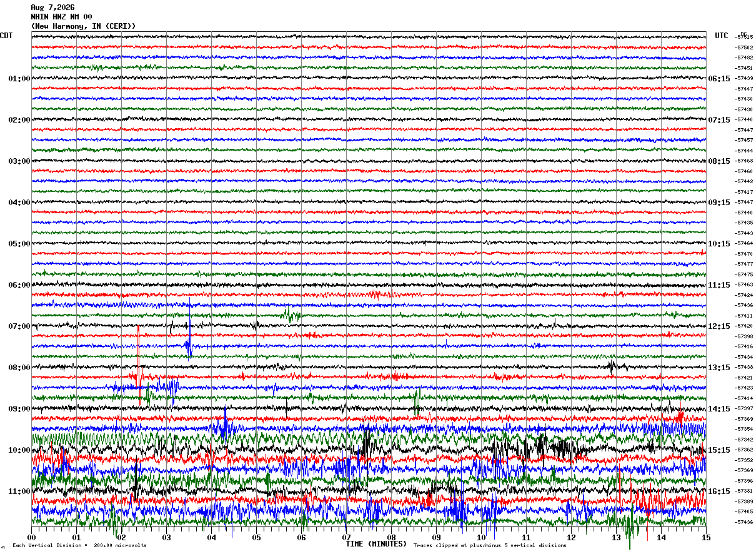Click the DC offset value '-57405'
Viewport: 756px width, 554px height.
744,512
